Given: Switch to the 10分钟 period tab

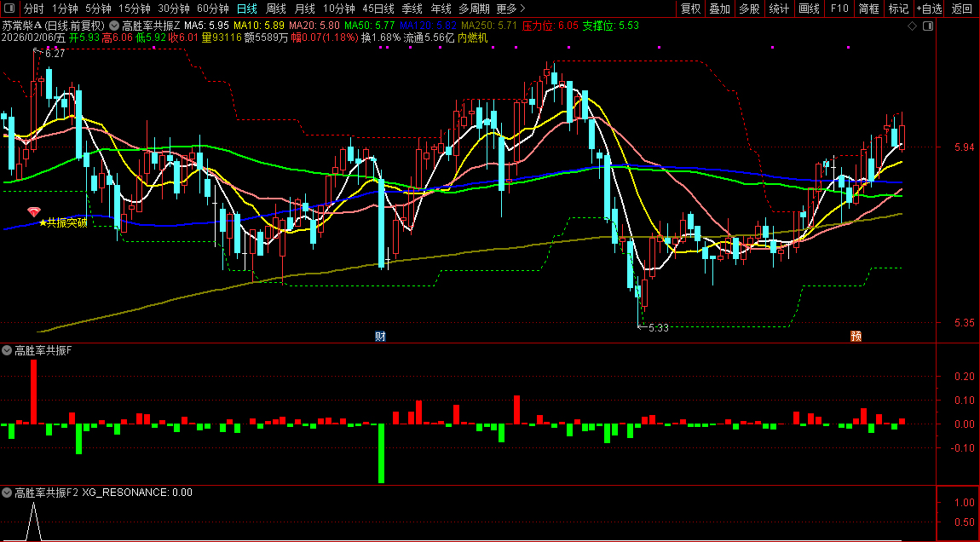Looking at the screenshot, I should [339, 9].
